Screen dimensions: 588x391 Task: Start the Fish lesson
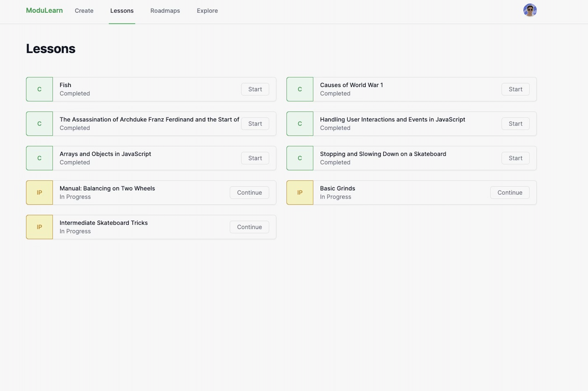click(255, 89)
